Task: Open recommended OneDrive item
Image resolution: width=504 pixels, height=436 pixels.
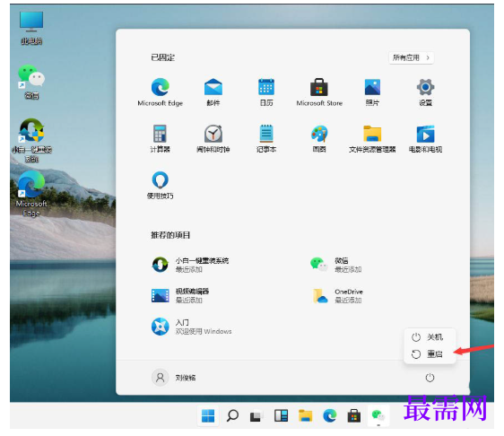Action: [x=337, y=295]
